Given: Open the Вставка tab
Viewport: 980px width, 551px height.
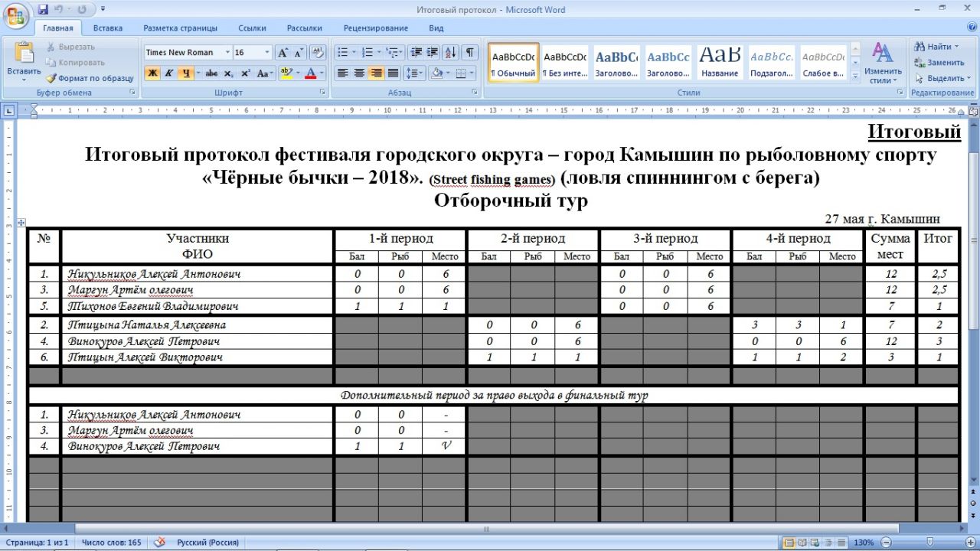Looking at the screenshot, I should coord(108,28).
